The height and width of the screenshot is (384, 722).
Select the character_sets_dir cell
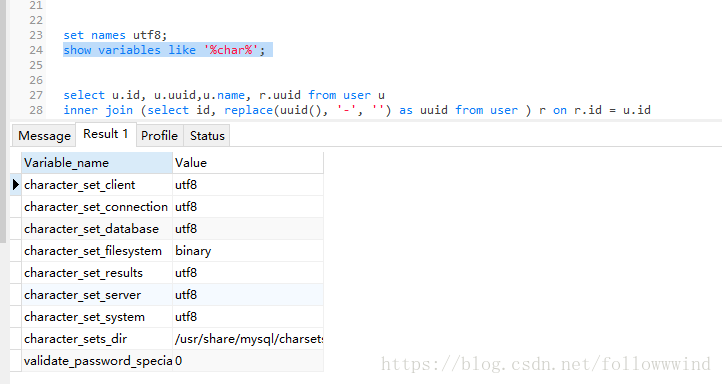[97, 339]
